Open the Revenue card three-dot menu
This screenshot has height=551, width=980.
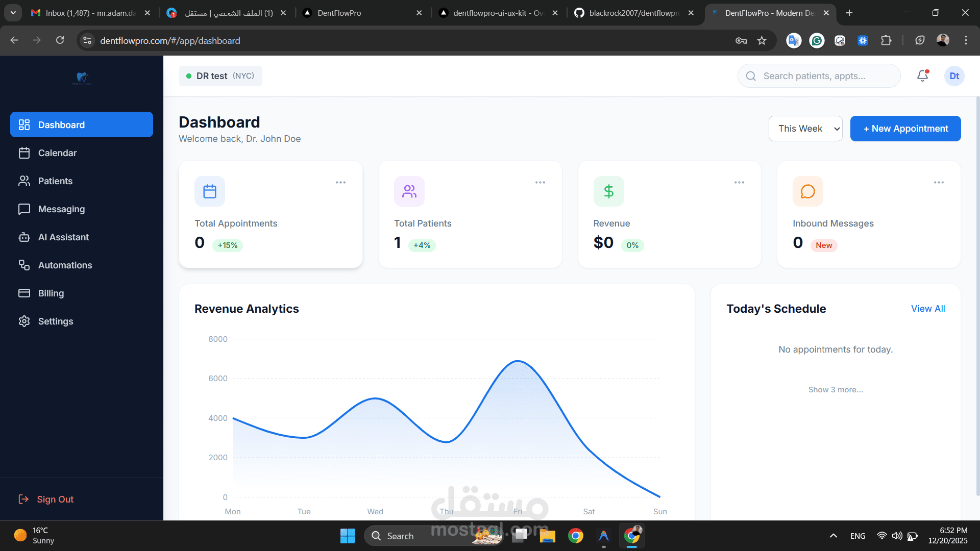click(739, 182)
